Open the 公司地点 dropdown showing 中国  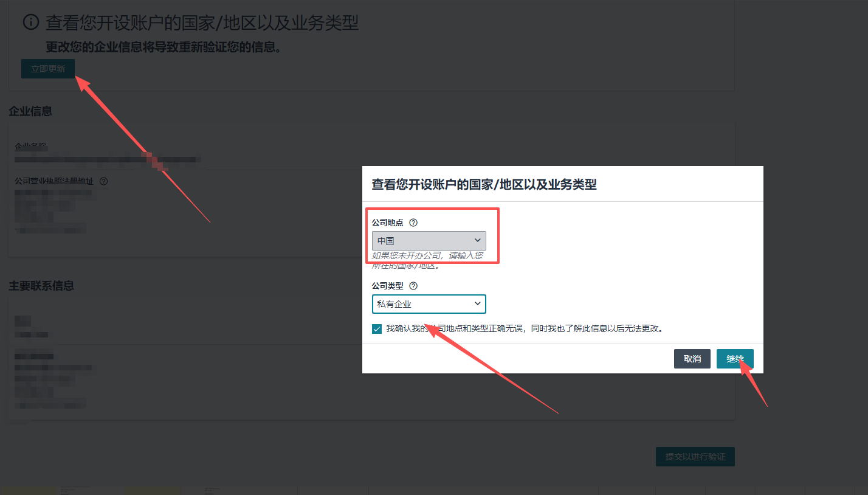pyautogui.click(x=429, y=241)
